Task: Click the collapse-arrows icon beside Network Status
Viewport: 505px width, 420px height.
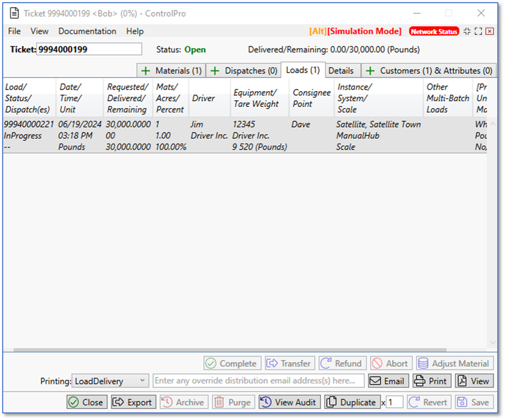Action: (467, 31)
